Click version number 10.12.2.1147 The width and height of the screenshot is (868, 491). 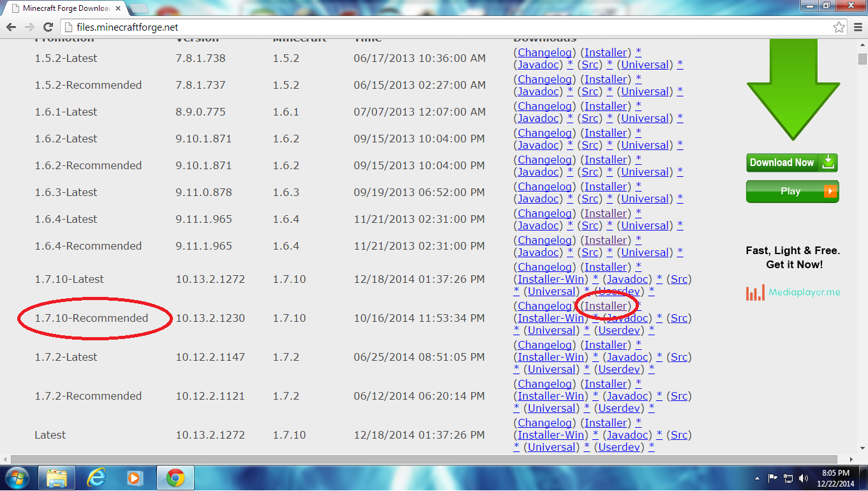210,357
